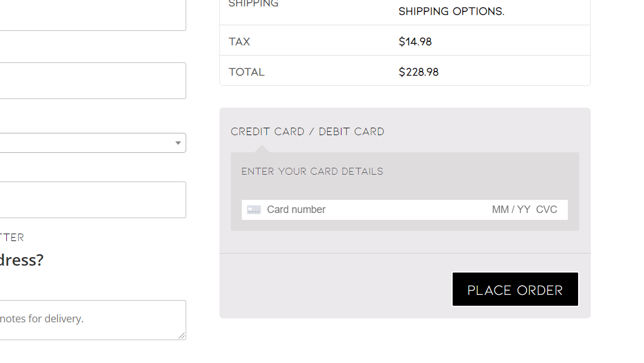The image size is (644, 363).
Task: Submit the order with Place Order
Action: tap(515, 289)
